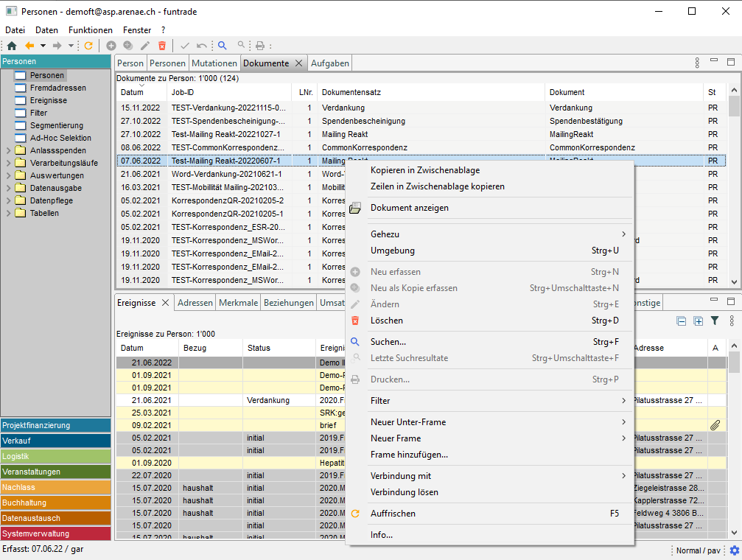Click the red trash icon in toolbar
Viewport: 742px width, 560px height.
[x=162, y=46]
